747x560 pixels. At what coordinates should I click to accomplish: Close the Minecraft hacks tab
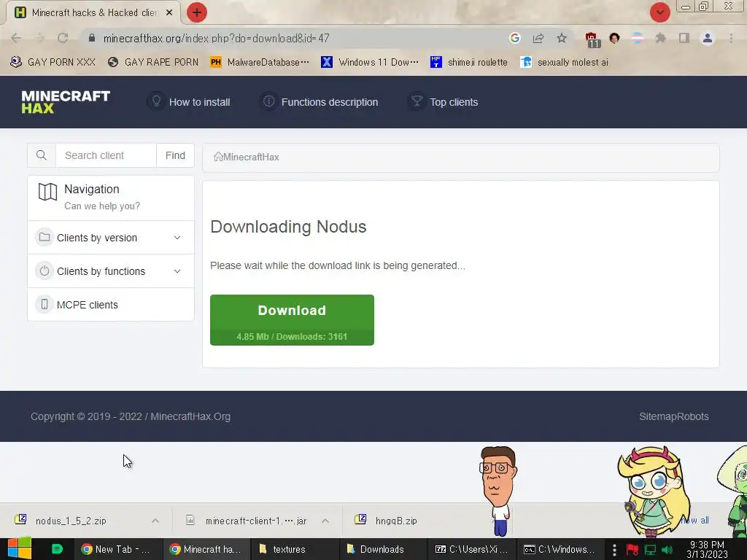169,13
